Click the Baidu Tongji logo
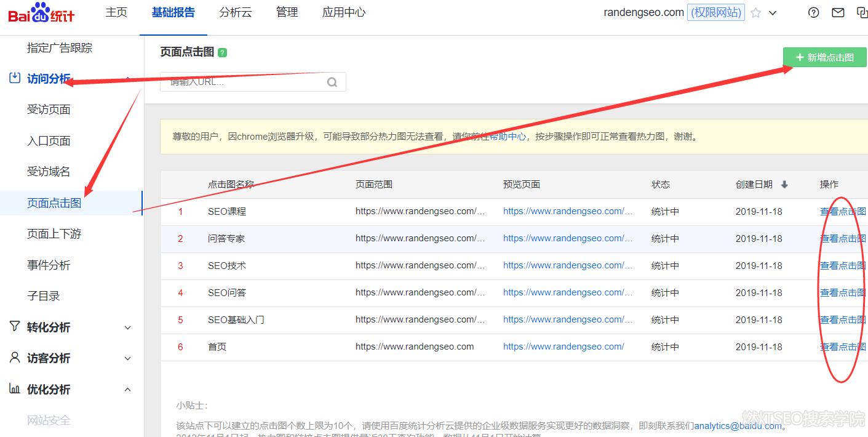868x437 pixels. 41,13
